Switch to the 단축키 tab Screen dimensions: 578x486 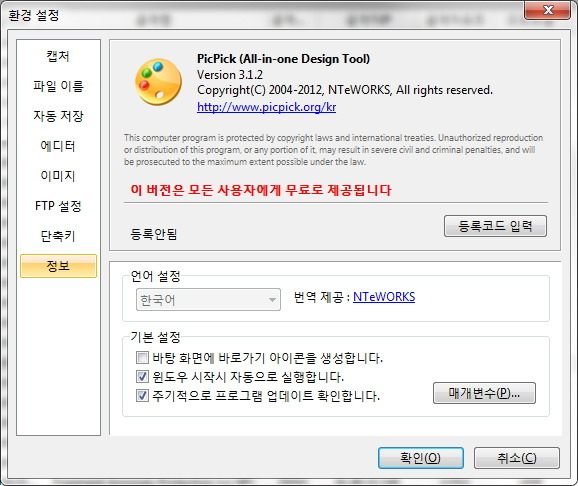tap(58, 236)
